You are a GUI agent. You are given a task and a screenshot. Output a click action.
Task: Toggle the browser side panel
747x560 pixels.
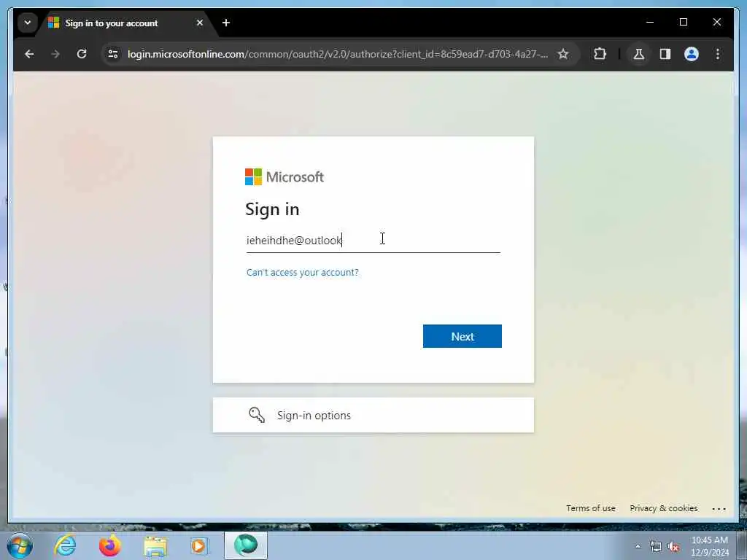(x=665, y=54)
